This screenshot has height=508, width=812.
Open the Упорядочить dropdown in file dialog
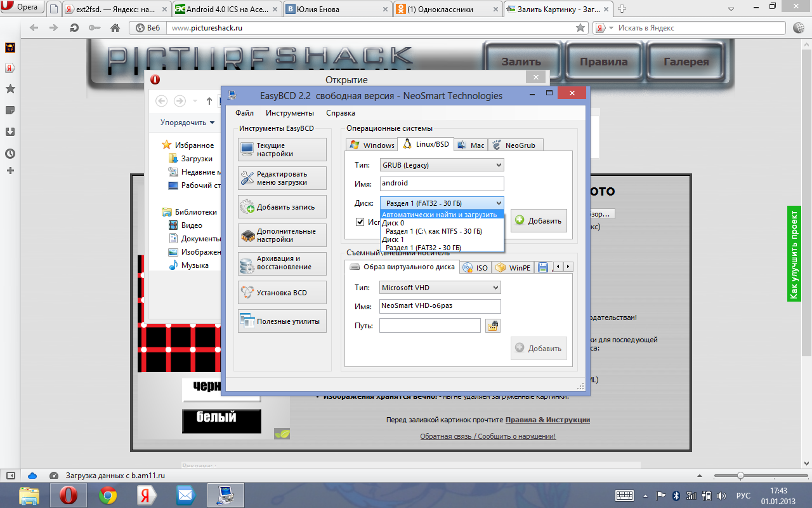187,123
